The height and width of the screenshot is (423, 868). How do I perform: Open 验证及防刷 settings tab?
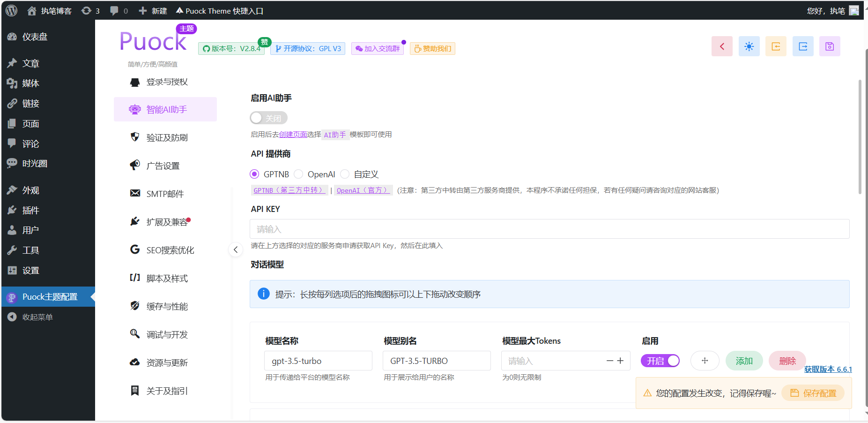[165, 137]
